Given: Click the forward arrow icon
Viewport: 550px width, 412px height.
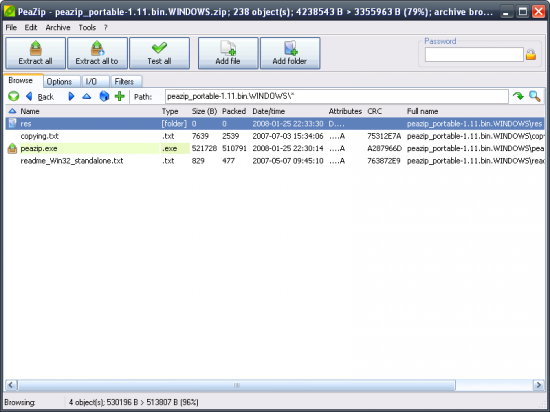Looking at the screenshot, I should 71,96.
